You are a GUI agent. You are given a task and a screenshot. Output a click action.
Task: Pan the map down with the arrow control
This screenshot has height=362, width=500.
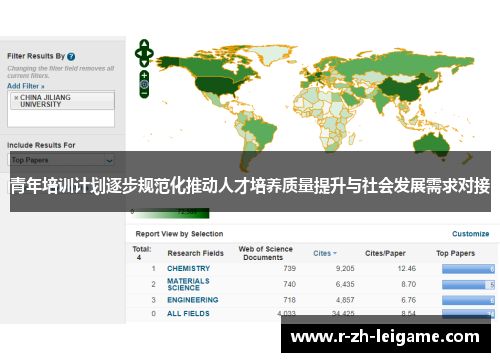(x=144, y=62)
